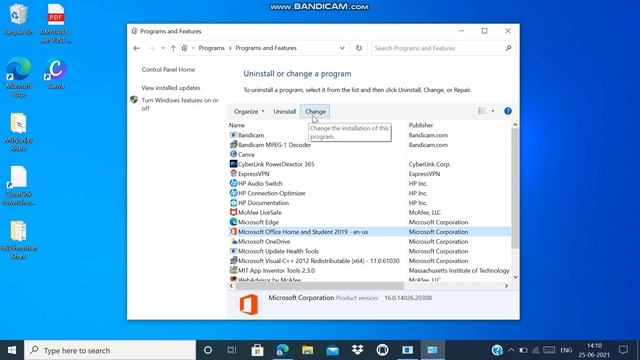Sort by the Name column header
640x360 pixels.
coord(237,125)
